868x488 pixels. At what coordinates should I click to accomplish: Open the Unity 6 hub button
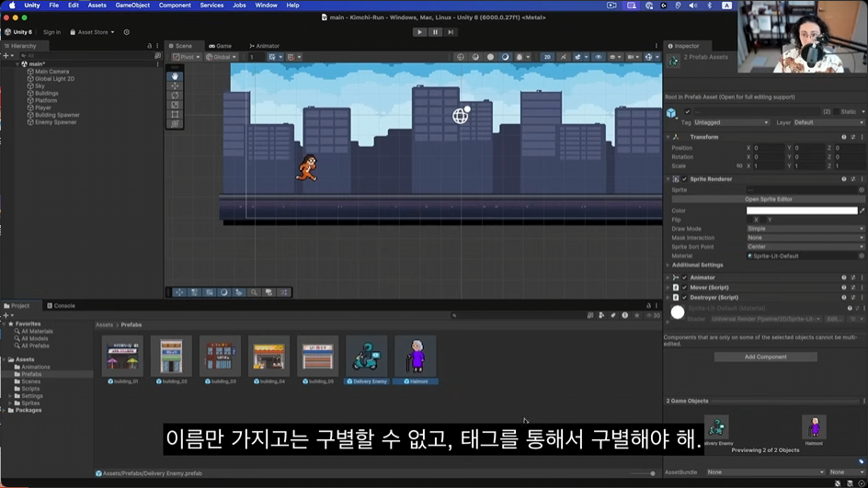click(x=18, y=32)
